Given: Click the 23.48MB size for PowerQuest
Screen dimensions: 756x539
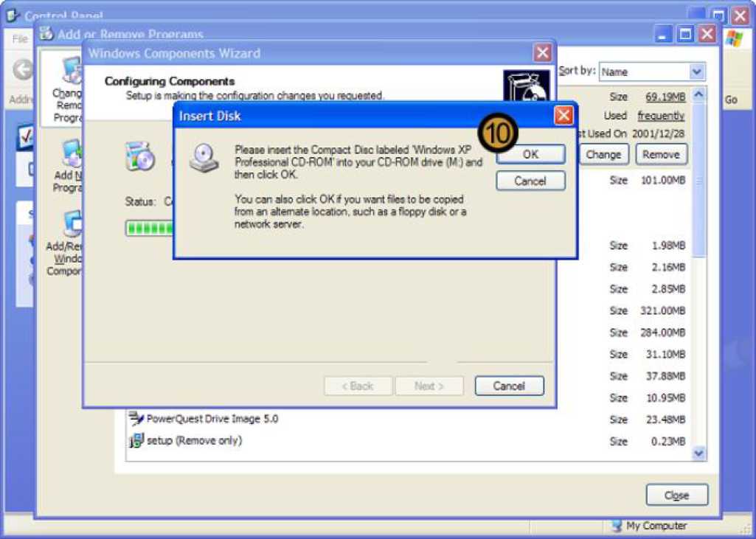Looking at the screenshot, I should (666, 420).
